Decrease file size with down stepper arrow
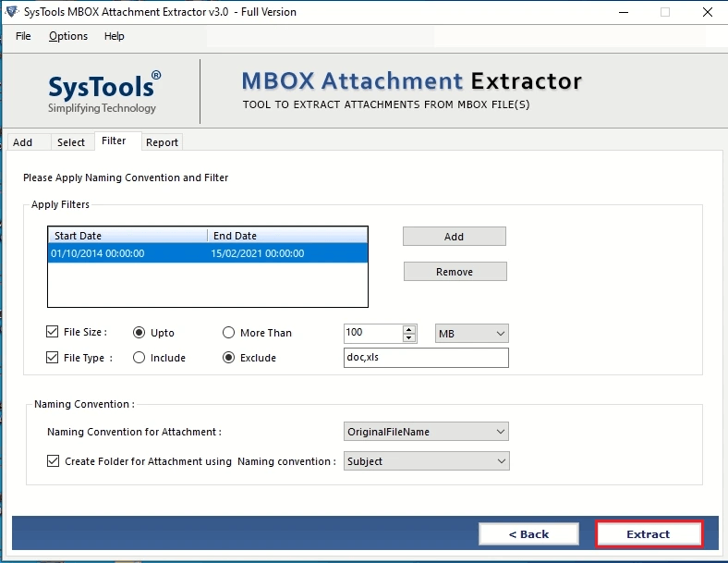This screenshot has width=728, height=563. tap(409, 337)
